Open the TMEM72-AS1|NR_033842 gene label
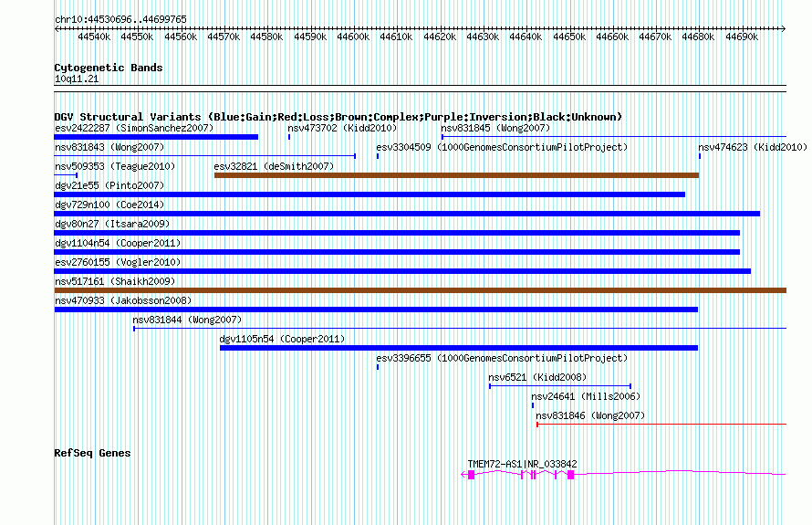 click(522, 465)
